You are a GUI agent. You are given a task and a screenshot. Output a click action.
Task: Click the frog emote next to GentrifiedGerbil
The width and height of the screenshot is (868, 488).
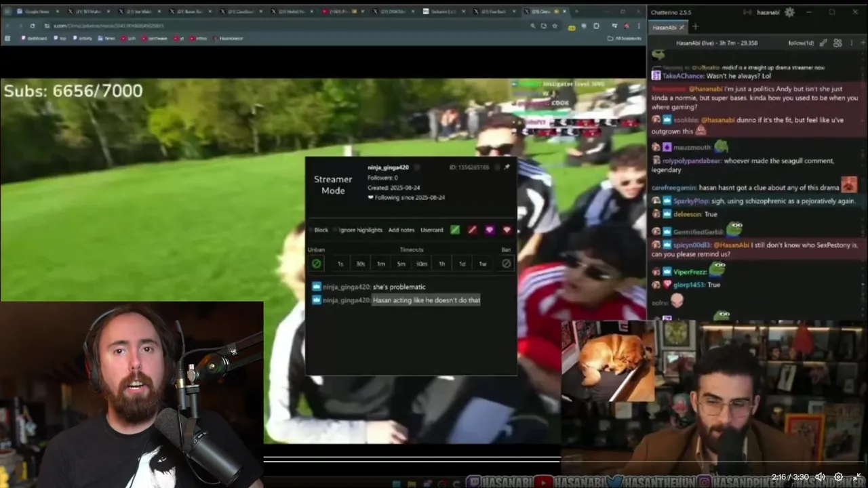pyautogui.click(x=734, y=230)
